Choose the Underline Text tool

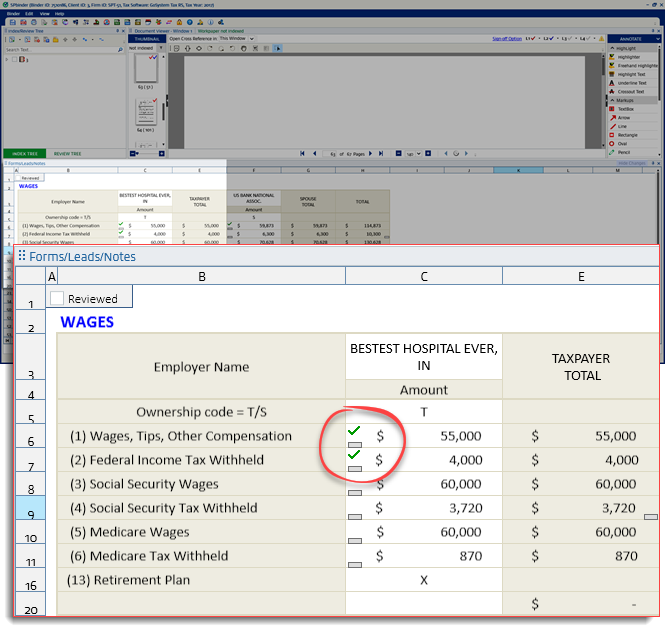tap(630, 83)
